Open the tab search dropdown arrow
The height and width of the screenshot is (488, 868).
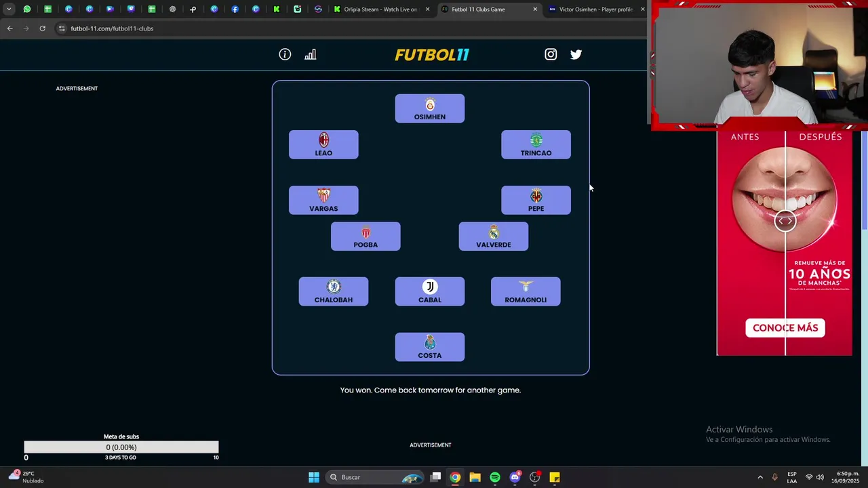tap(9, 9)
